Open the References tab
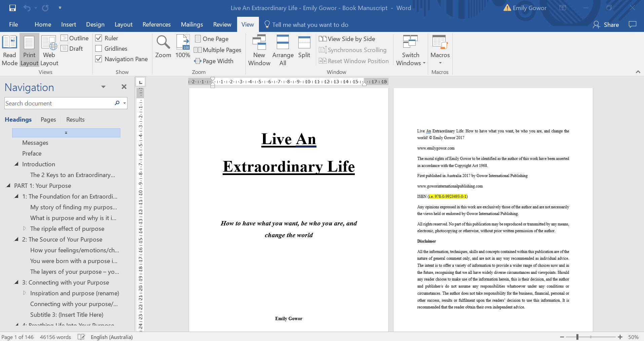644x341 pixels. point(157,24)
